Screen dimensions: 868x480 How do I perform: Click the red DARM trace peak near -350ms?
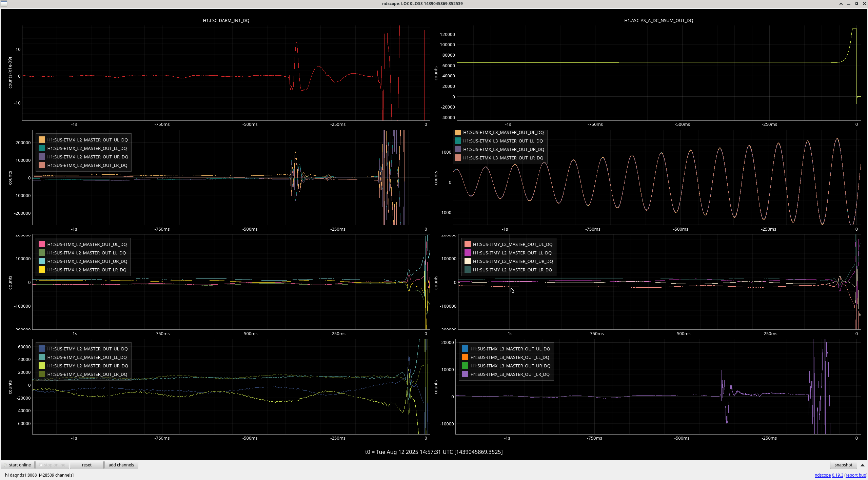[x=296, y=43]
